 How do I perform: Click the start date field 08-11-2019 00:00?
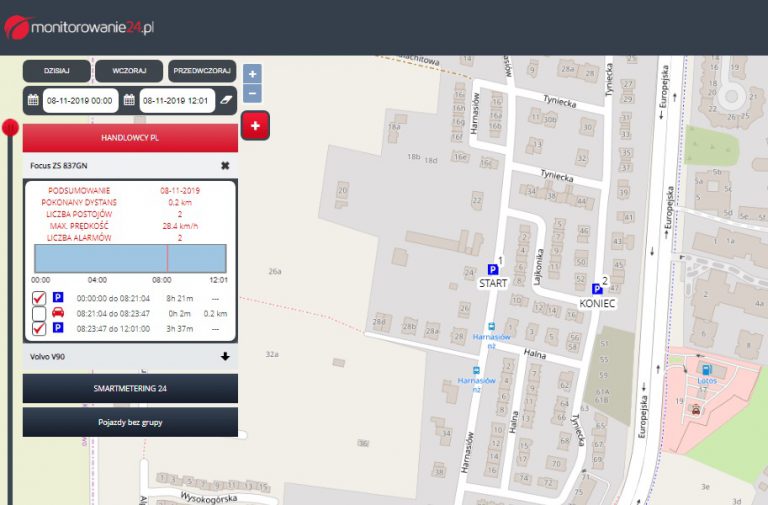(x=80, y=101)
